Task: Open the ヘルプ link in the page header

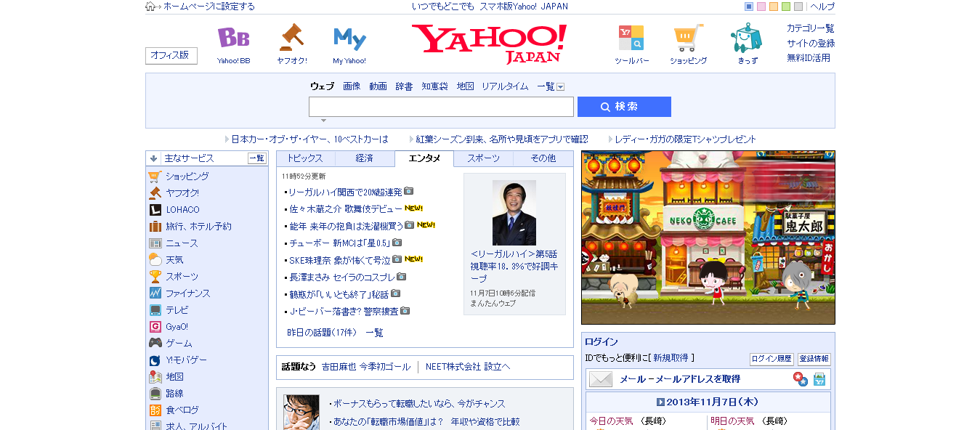Action: (822, 7)
